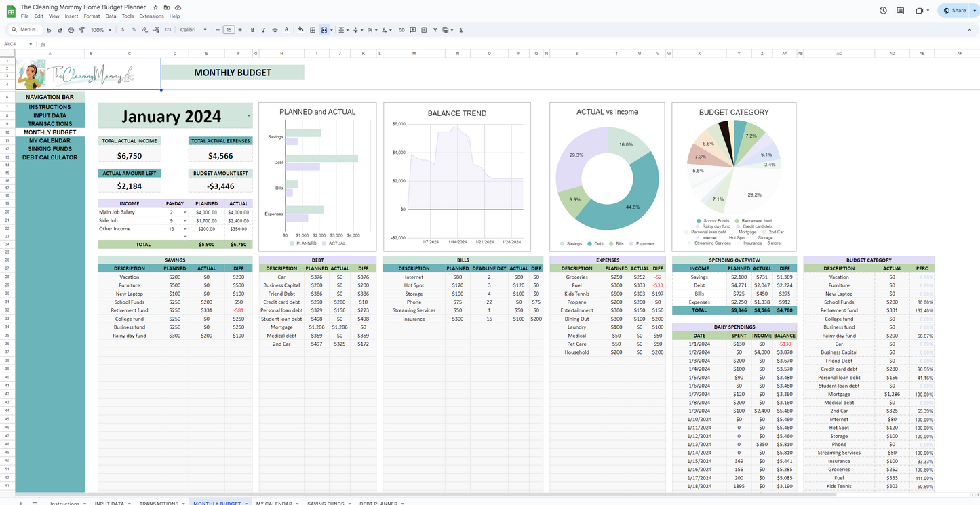980x505 pixels.
Task: Click the print icon
Action: click(x=71, y=30)
